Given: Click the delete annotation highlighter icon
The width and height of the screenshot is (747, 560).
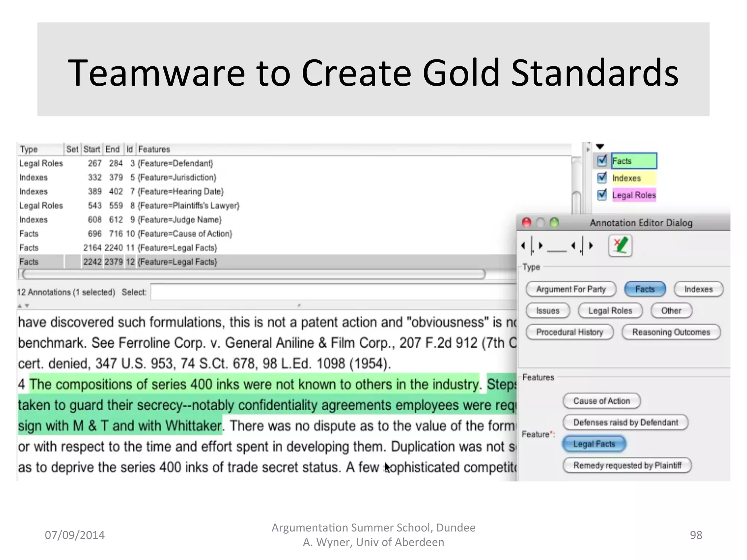Looking at the screenshot, I should tap(620, 246).
